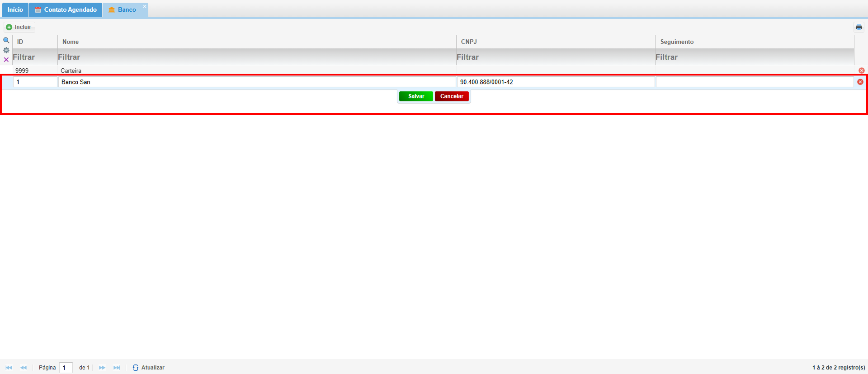This screenshot has height=374, width=868.
Task: Delete the Carteira row with red icon
Action: (862, 71)
